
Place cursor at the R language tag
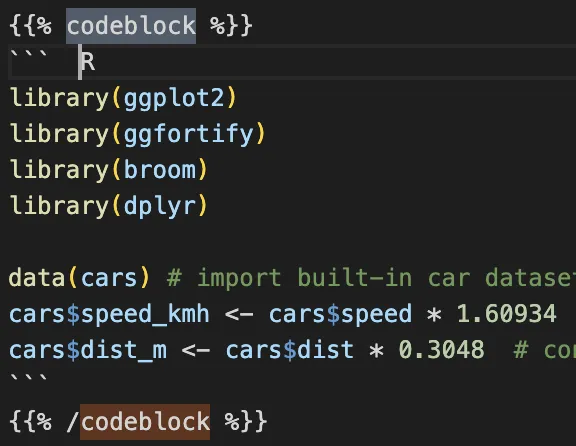88,62
